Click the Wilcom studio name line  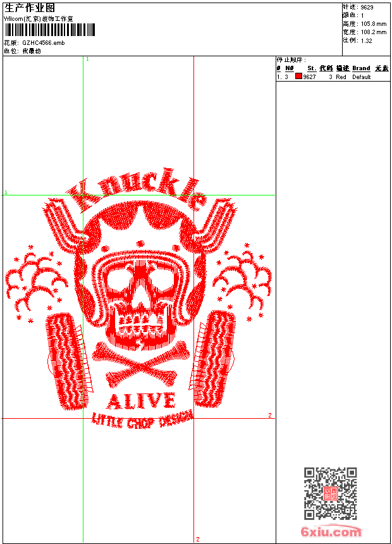click(38, 19)
